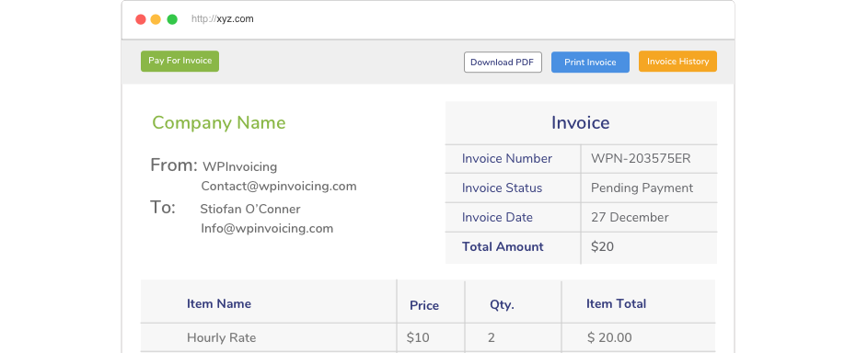Select the Company Name heading

tap(219, 122)
